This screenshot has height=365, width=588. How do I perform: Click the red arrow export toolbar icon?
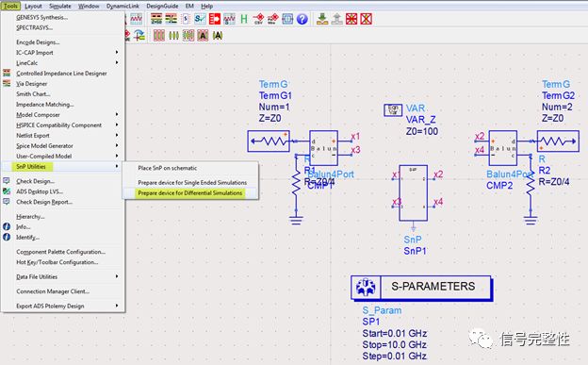[215, 19]
